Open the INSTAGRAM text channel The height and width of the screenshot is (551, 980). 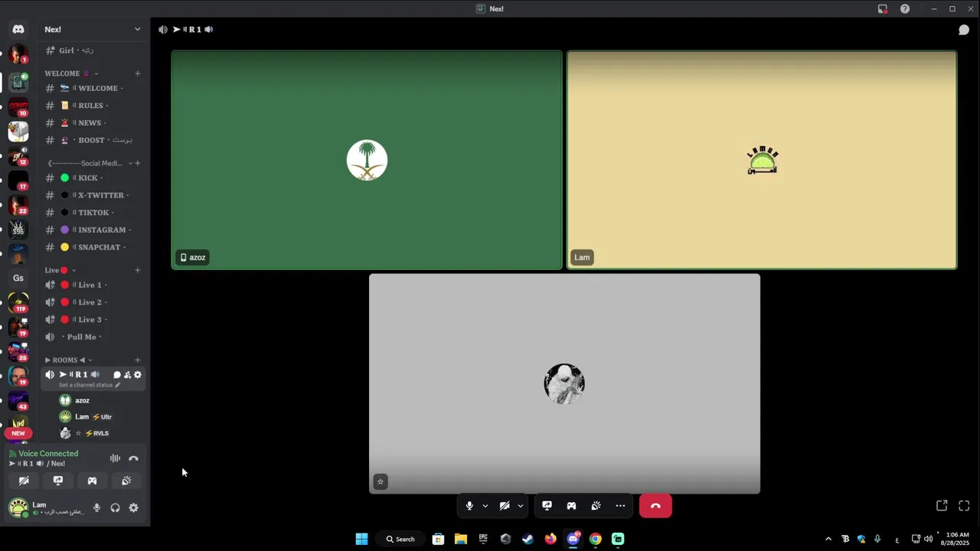(93, 230)
